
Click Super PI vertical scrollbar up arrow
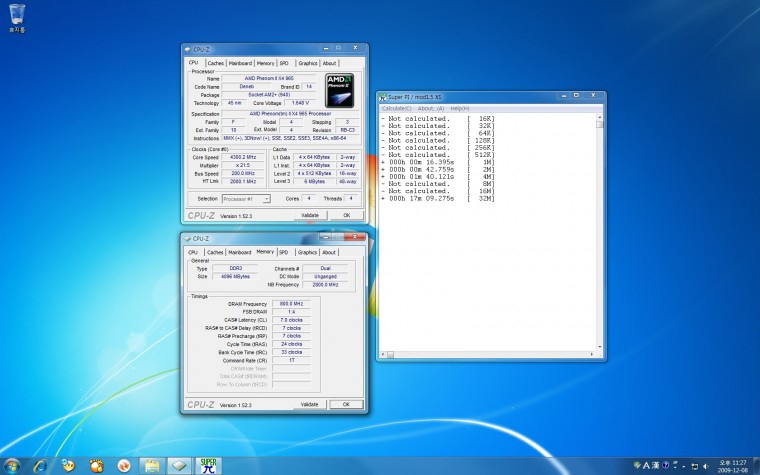click(x=600, y=117)
